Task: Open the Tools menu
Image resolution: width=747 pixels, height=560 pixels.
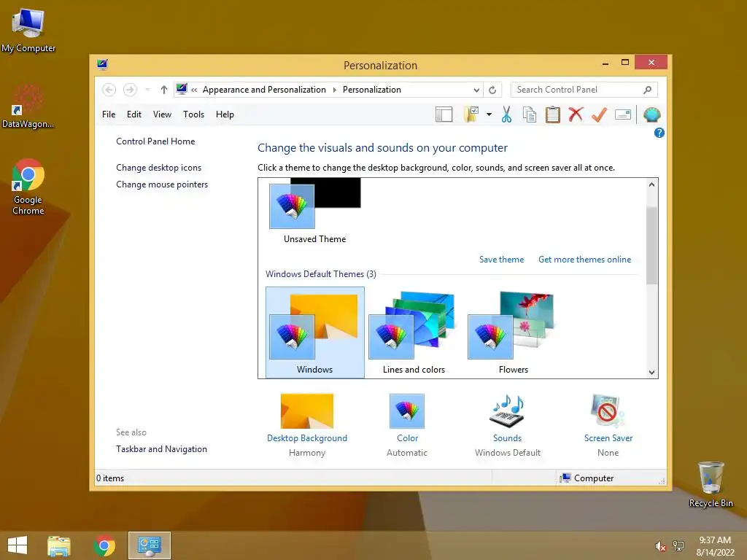Action: point(193,114)
